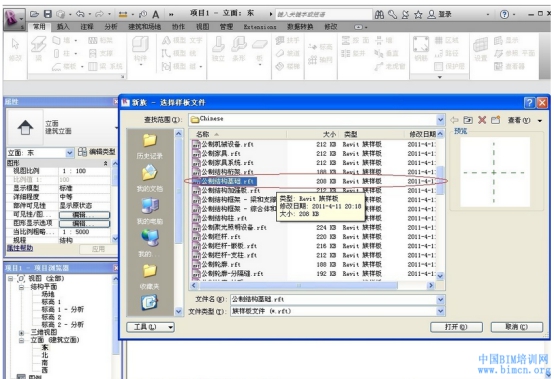Click 编辑 button for 图形显示选项
Screen dimensions: 554x379
84,224
